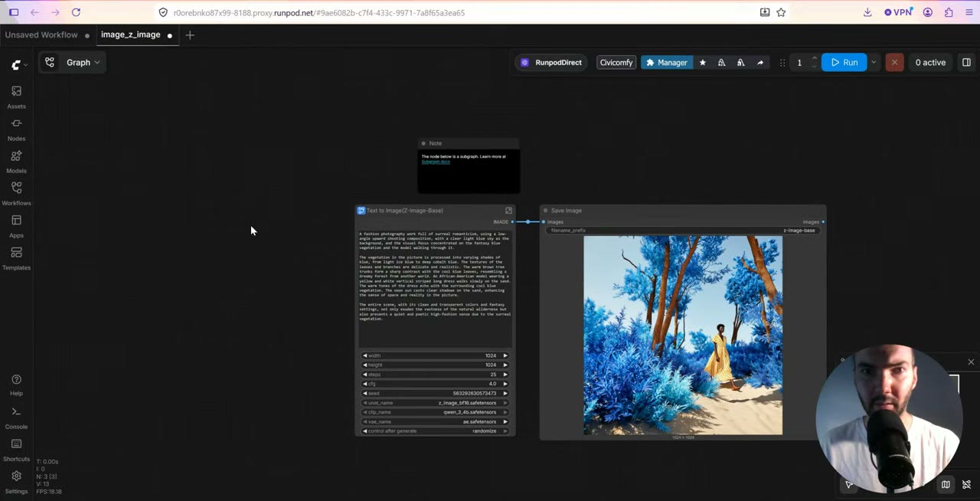
Task: Follow the Subgraph docs link in Note
Action: (436, 162)
